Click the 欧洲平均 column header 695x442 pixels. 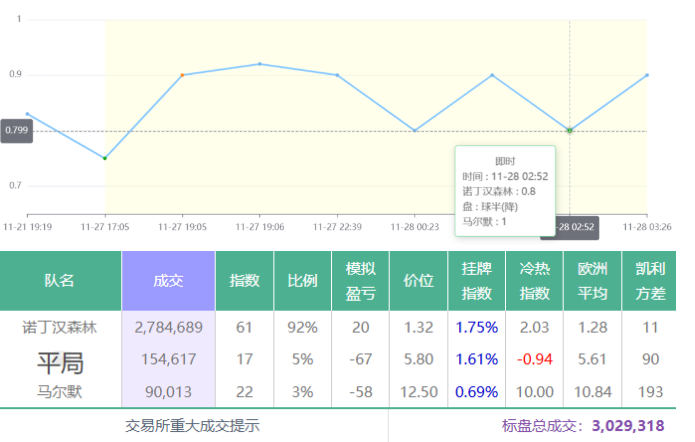(592, 281)
